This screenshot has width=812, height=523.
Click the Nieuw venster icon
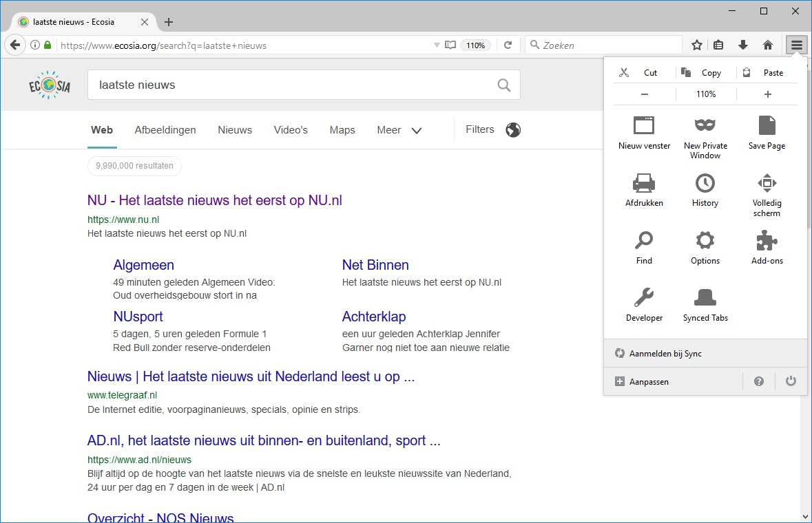click(644, 125)
